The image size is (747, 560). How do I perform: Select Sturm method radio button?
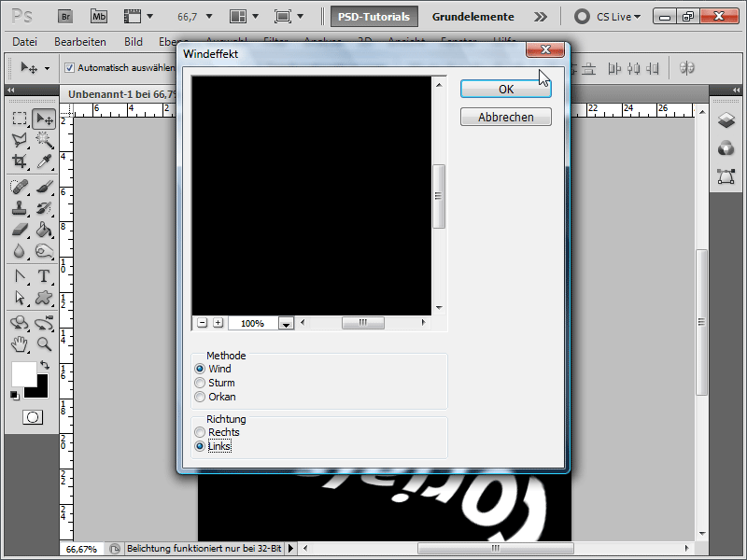click(x=200, y=383)
